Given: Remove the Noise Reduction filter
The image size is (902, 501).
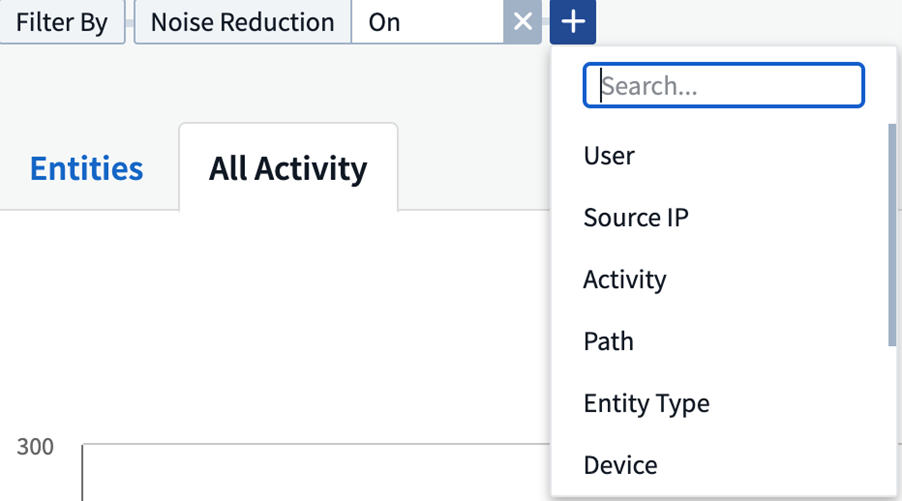Looking at the screenshot, I should click(x=522, y=22).
